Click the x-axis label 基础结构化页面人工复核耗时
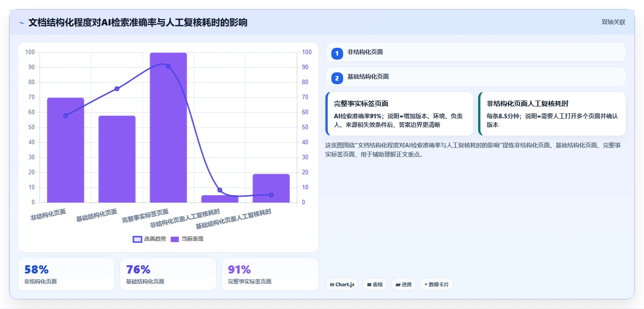The height and width of the screenshot is (309, 644). click(234, 219)
